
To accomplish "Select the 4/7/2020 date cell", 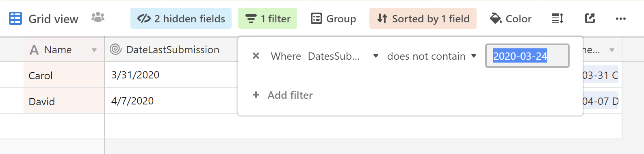I will [x=171, y=101].
